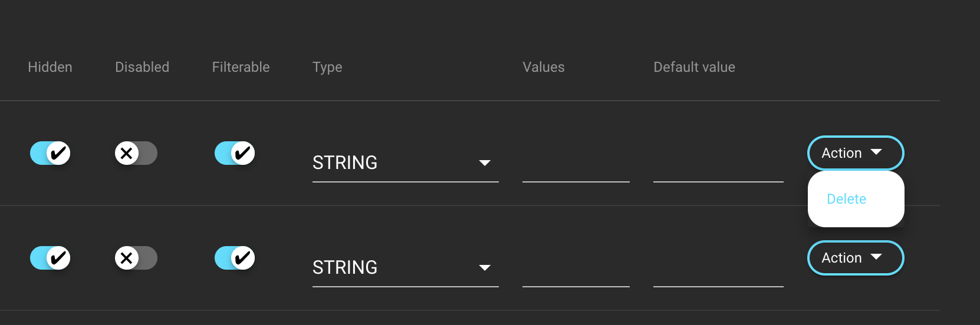Image resolution: width=980 pixels, height=325 pixels.
Task: Click the Disabled column header
Action: tap(142, 67)
